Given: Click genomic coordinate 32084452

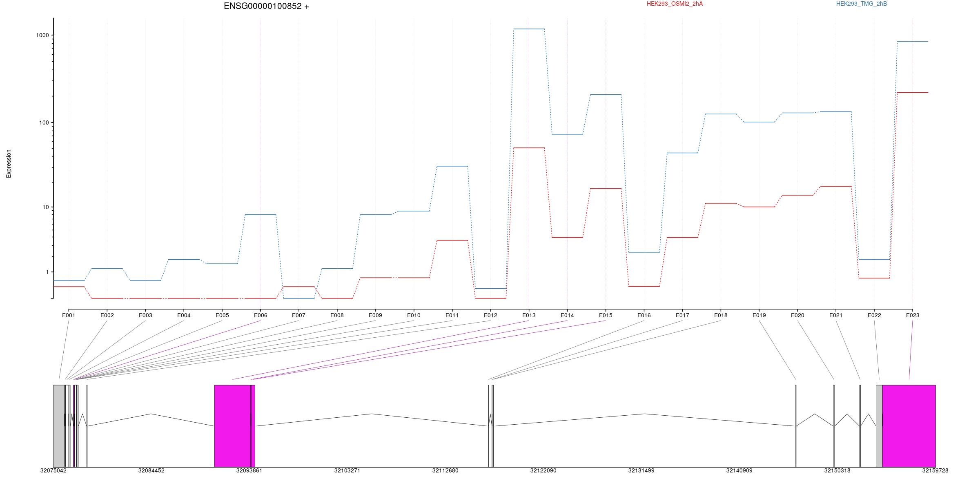Looking at the screenshot, I should (151, 470).
